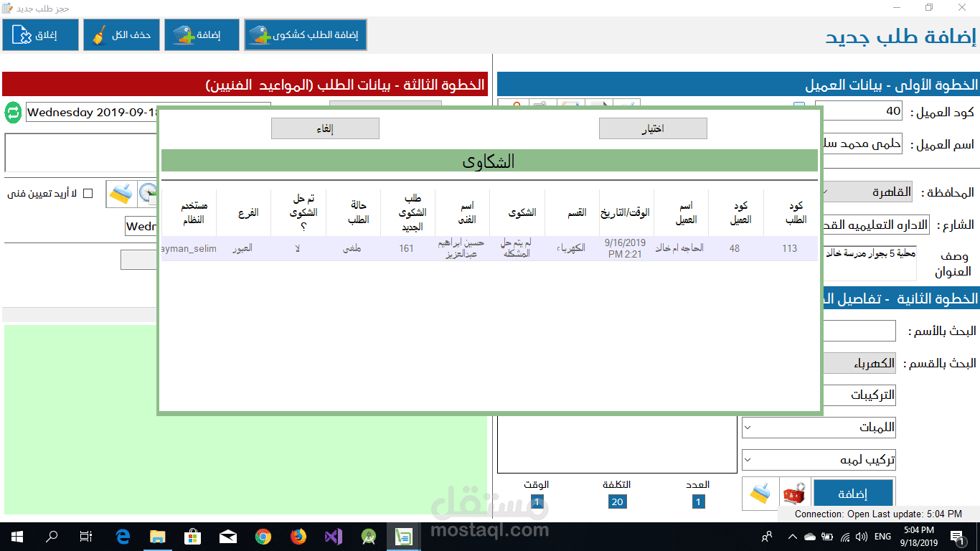Image resolution: width=980 pixels, height=551 pixels.
Task: Open File Explorer from the taskbar
Action: [x=158, y=537]
